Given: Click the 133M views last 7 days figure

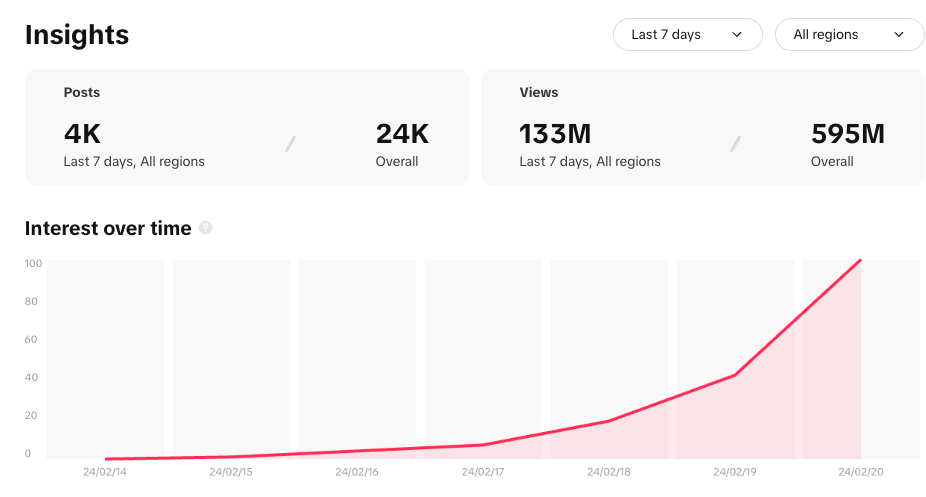Looking at the screenshot, I should coord(556,134).
